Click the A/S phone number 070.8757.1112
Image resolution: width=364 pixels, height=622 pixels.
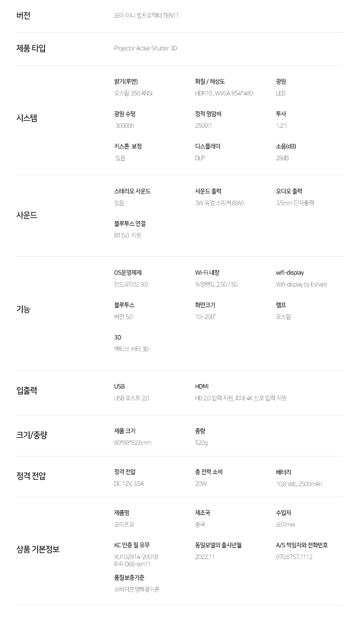pos(294,557)
